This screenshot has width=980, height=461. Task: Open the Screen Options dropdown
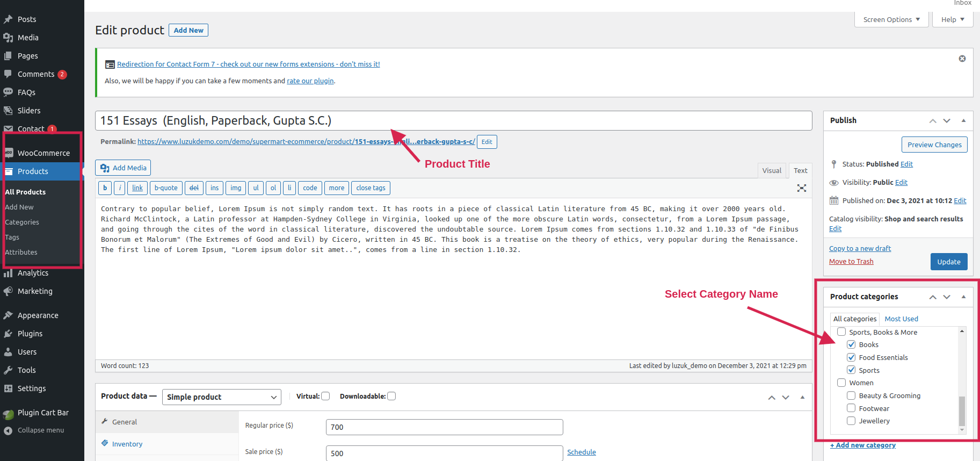point(891,19)
